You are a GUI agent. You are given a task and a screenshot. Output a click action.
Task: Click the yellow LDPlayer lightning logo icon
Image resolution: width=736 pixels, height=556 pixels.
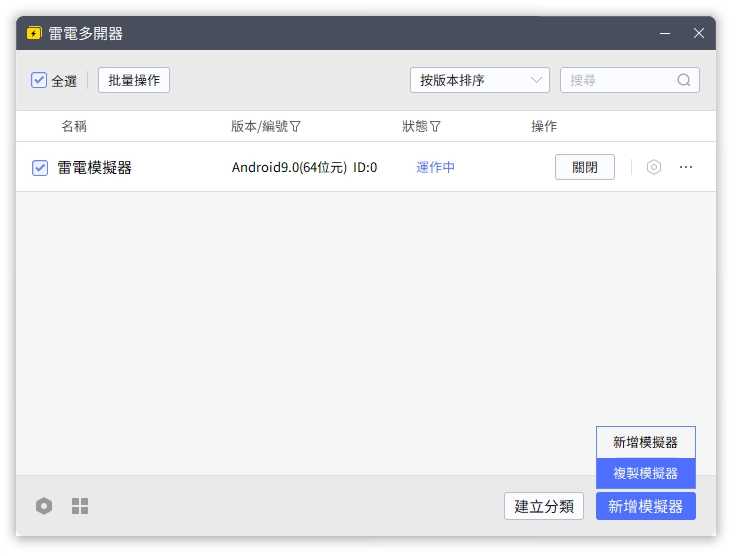point(34,33)
